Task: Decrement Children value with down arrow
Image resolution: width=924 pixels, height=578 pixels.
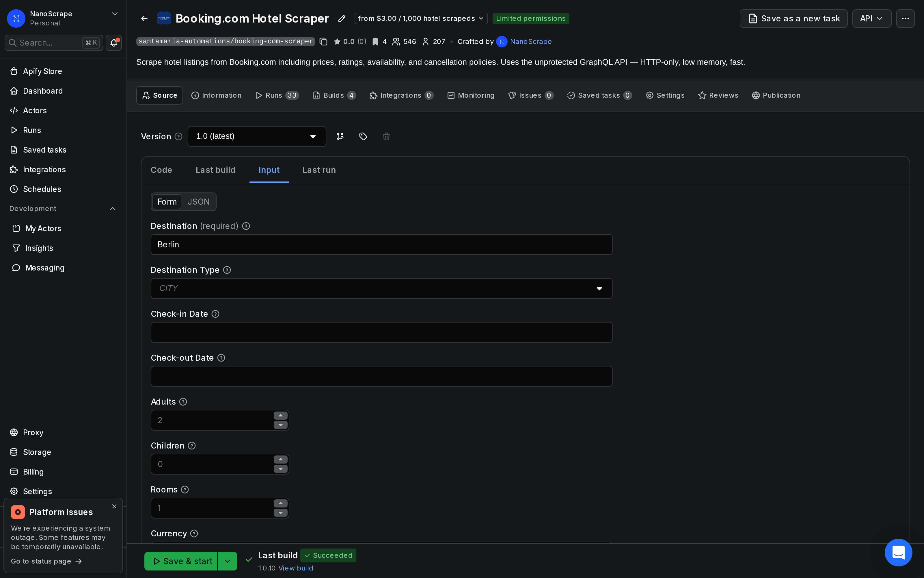Action: [281, 469]
